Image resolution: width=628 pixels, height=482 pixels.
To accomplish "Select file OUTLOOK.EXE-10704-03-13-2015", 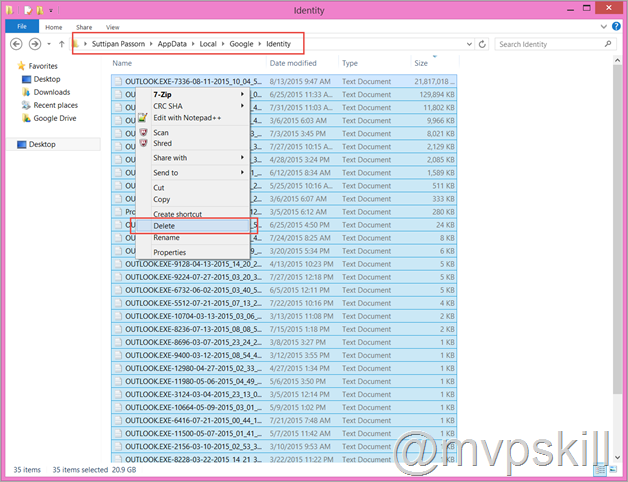I will 284,316.
